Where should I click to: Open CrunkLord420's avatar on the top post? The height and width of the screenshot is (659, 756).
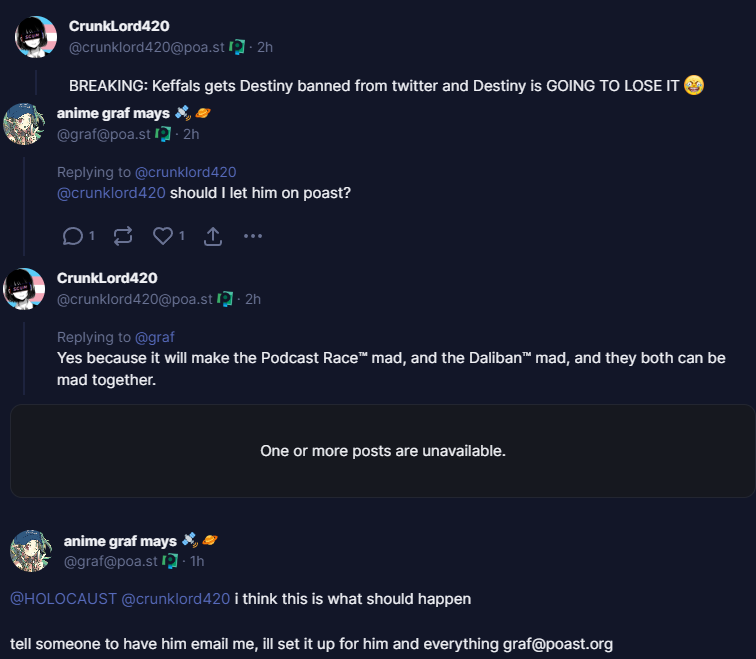pyautogui.click(x=35, y=37)
